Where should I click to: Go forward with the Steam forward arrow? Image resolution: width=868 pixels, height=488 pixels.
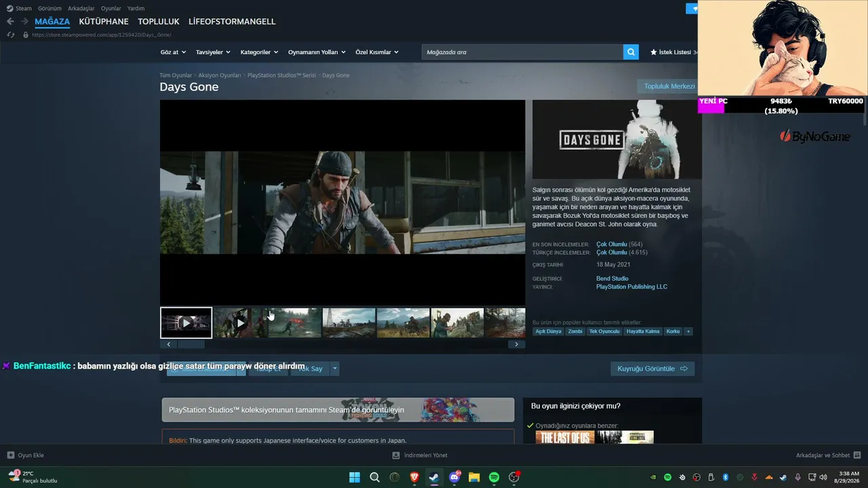[x=24, y=22]
